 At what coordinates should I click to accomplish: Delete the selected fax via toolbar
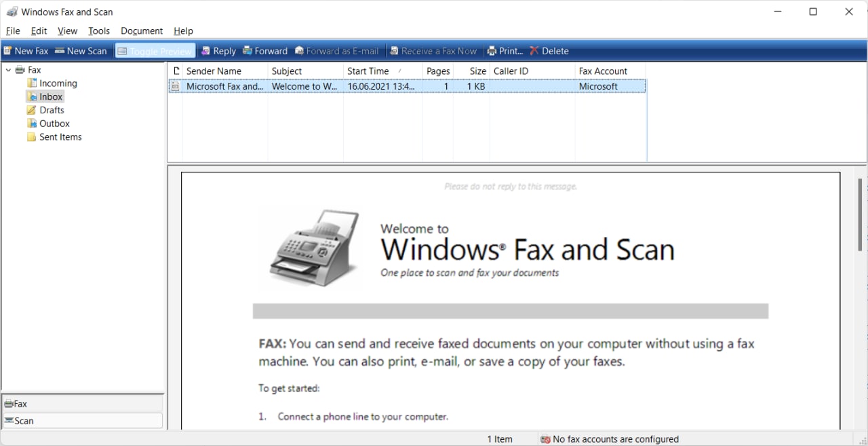[549, 51]
